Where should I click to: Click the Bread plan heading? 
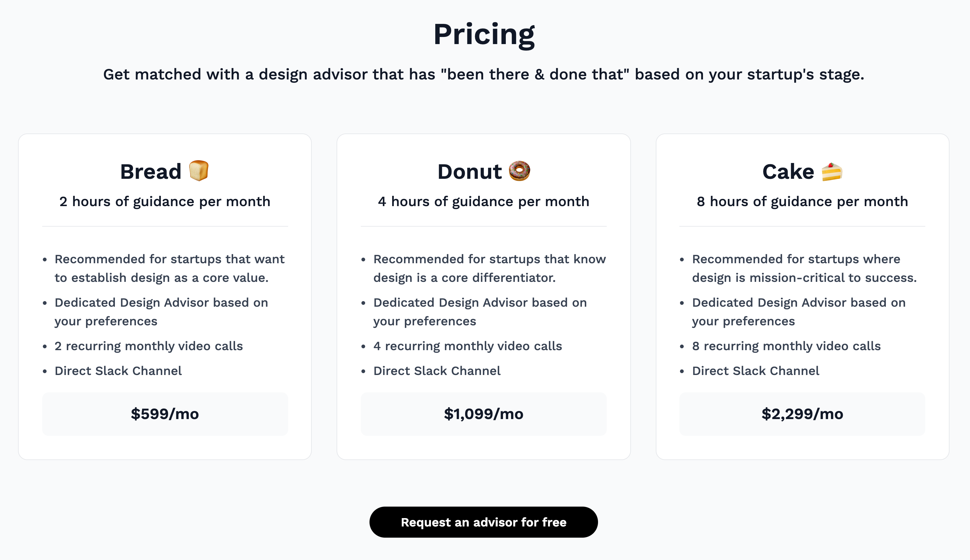[151, 172]
